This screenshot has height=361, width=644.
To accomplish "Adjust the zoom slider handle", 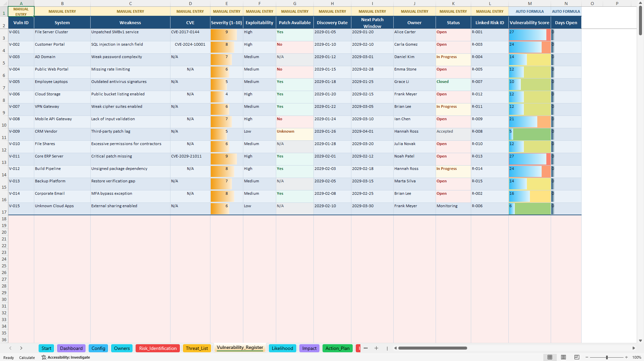I will [607, 357].
